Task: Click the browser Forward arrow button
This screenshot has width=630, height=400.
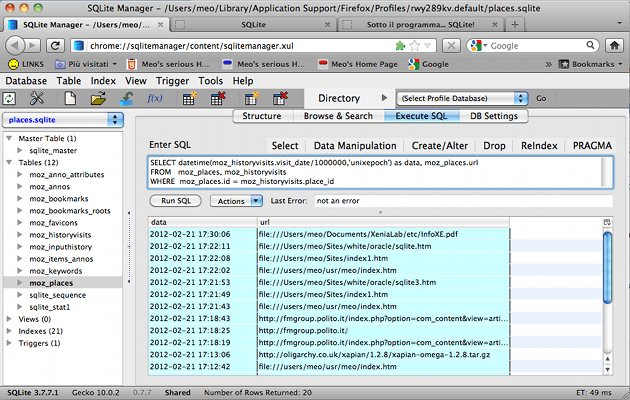Action: [33, 45]
